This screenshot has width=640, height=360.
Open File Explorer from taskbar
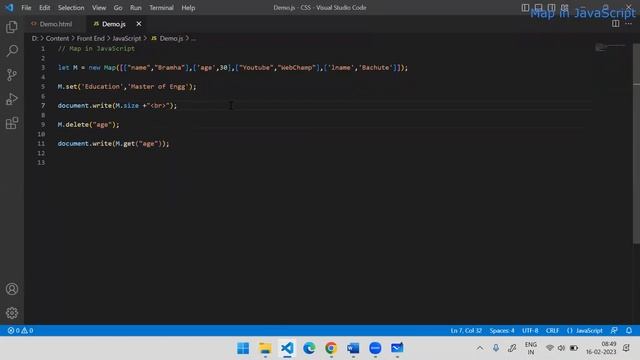click(x=265, y=348)
